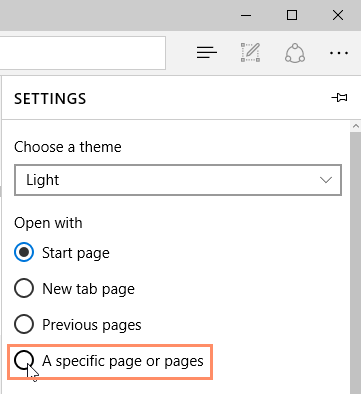Click the Open with section label
This screenshot has height=394, width=361.
[x=48, y=223]
